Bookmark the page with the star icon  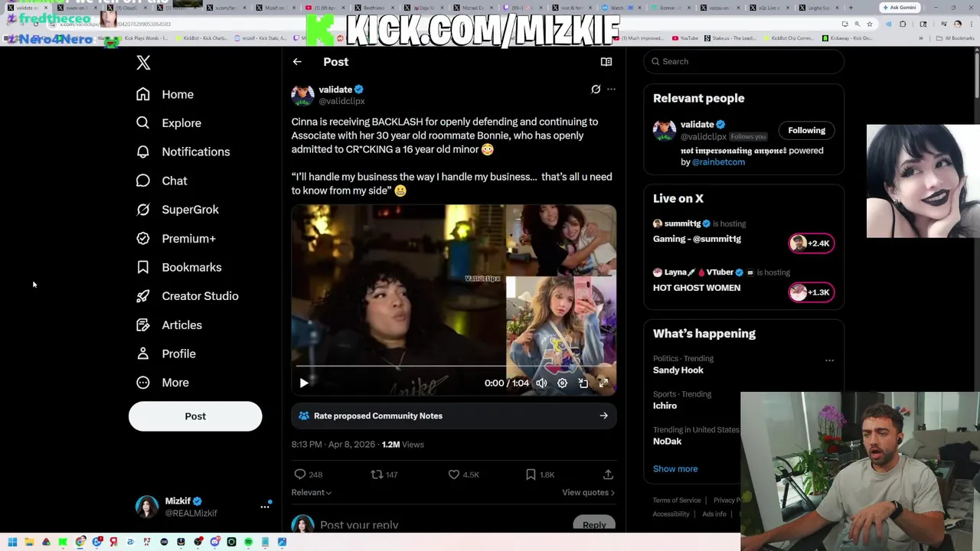point(869,24)
